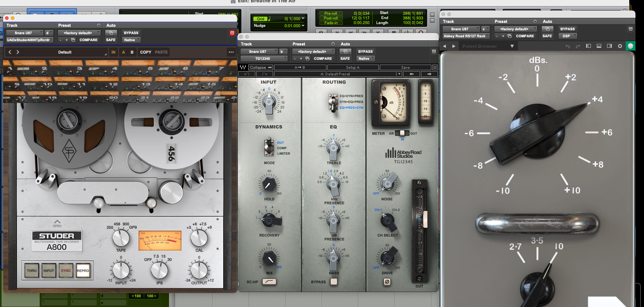
Task: Click the green smiley face icon
Action: point(630,46)
